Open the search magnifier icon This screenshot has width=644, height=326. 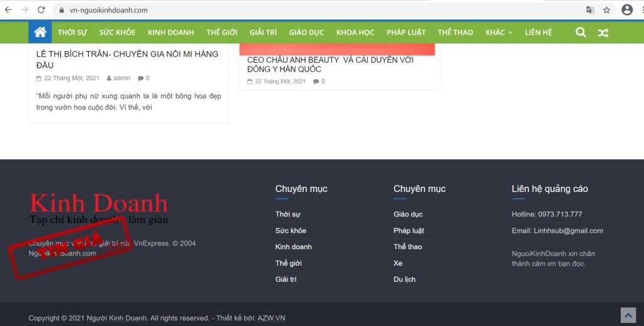point(580,32)
